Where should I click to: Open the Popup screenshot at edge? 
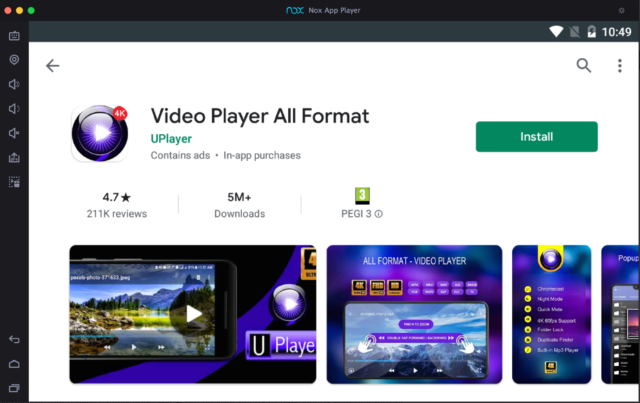point(620,314)
